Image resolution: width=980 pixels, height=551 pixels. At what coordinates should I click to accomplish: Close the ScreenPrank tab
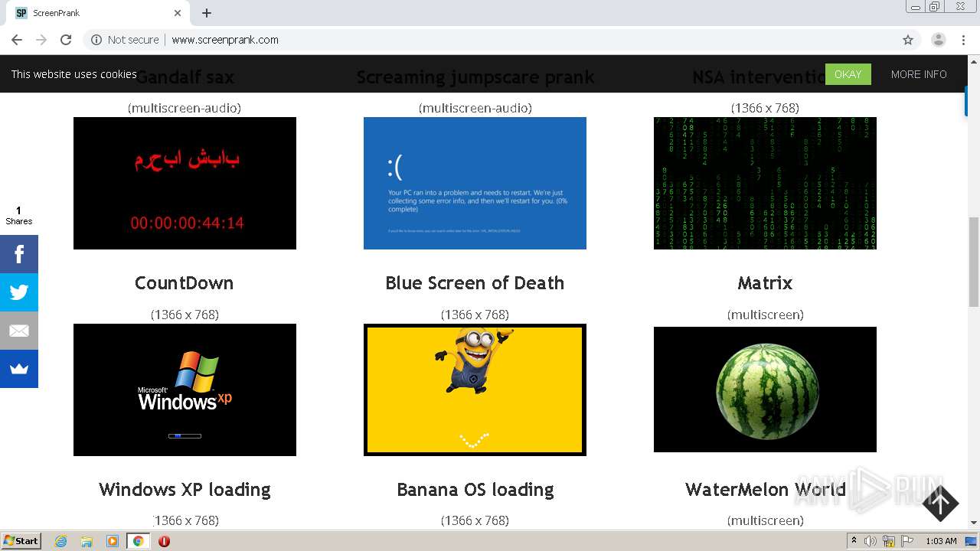pyautogui.click(x=178, y=13)
